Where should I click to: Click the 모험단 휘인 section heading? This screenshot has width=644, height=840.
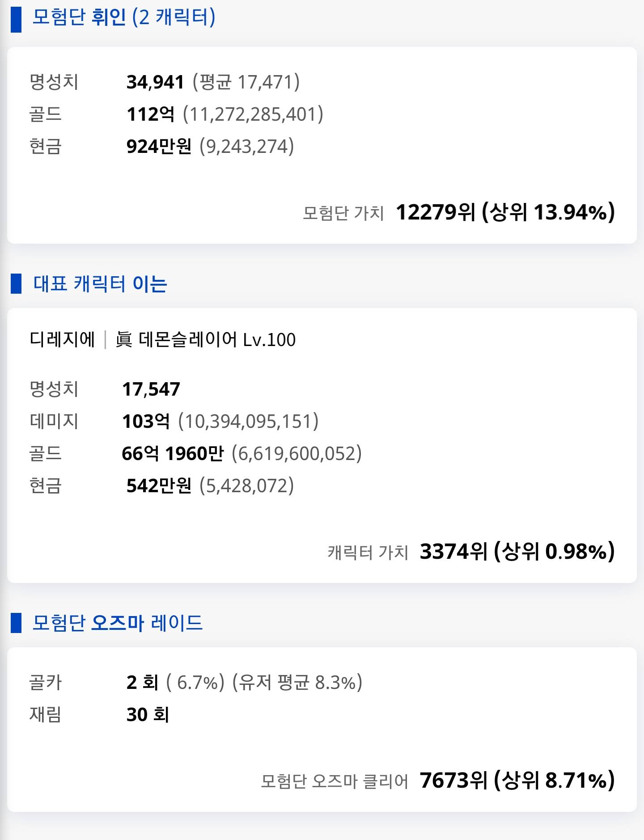click(124, 17)
